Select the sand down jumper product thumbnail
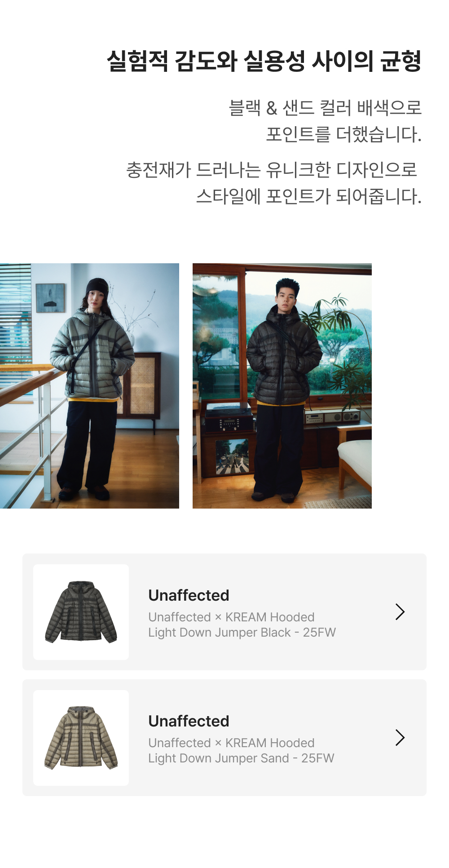Viewport: 449px width, 868px height. (x=81, y=738)
